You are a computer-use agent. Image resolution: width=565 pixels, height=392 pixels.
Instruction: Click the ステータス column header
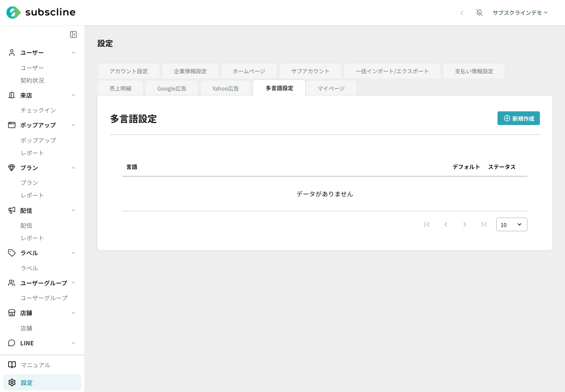pos(502,167)
